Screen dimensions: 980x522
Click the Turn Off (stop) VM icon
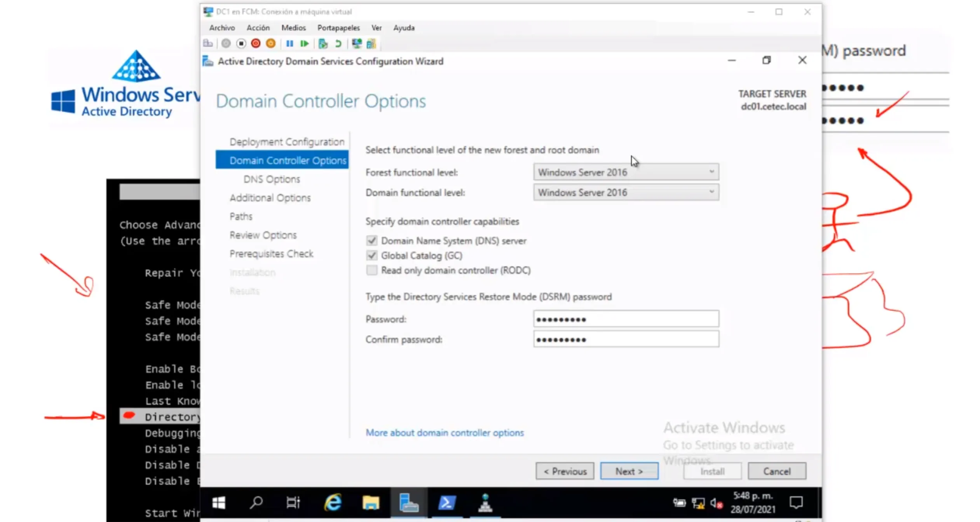pos(241,43)
